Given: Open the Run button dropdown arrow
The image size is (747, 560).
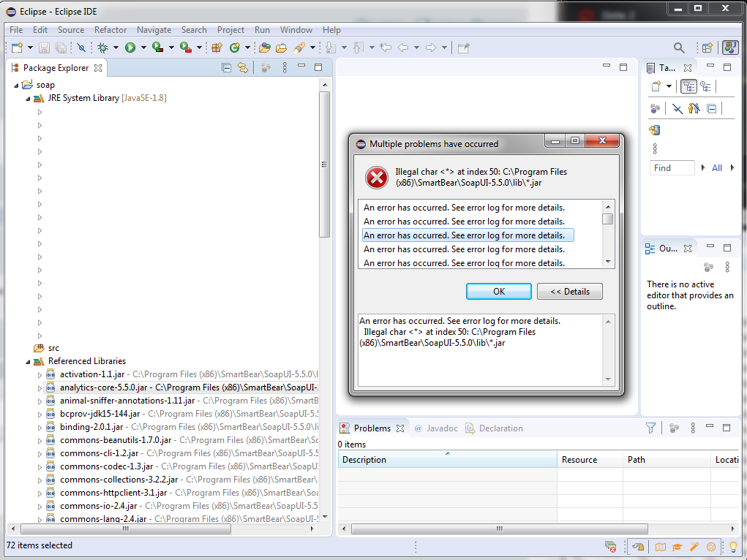Looking at the screenshot, I should [x=143, y=48].
